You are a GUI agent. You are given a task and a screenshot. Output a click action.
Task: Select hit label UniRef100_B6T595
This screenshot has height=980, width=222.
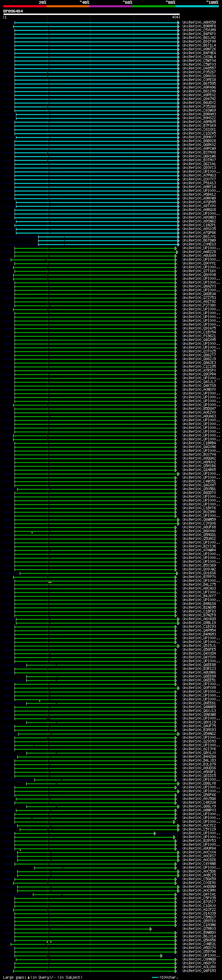pos(199,84)
